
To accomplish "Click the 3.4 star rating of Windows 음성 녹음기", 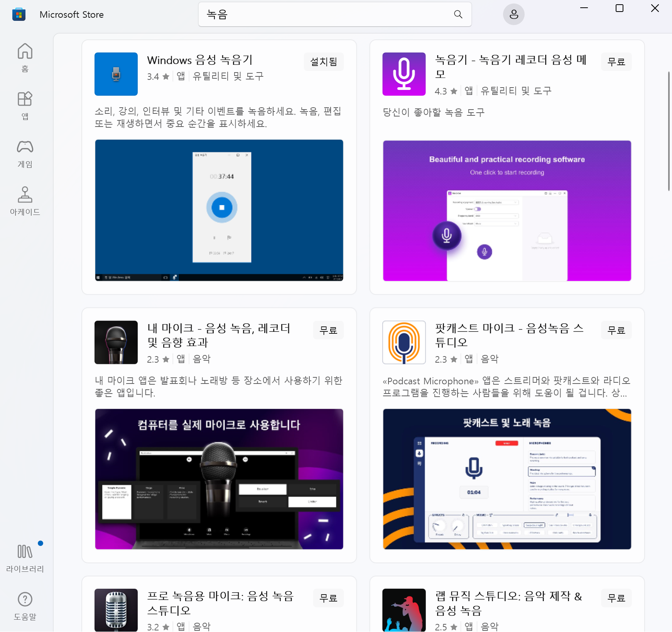I will click(x=158, y=77).
